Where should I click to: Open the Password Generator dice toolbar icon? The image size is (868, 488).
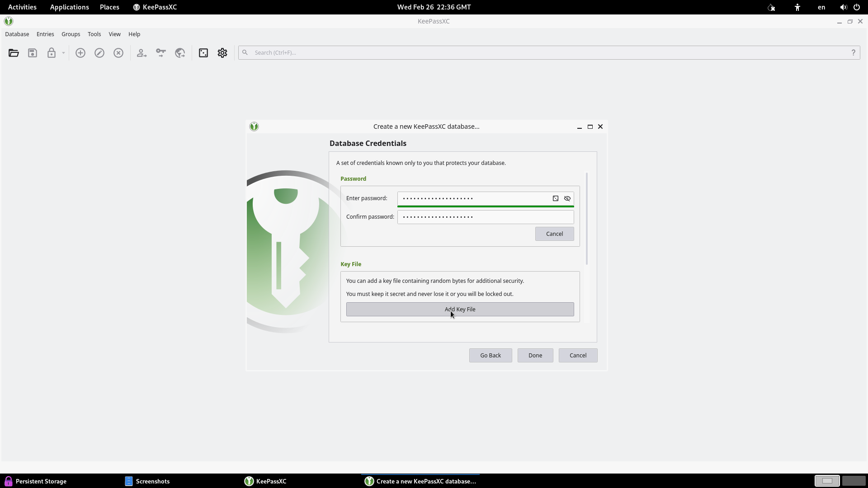(x=203, y=53)
